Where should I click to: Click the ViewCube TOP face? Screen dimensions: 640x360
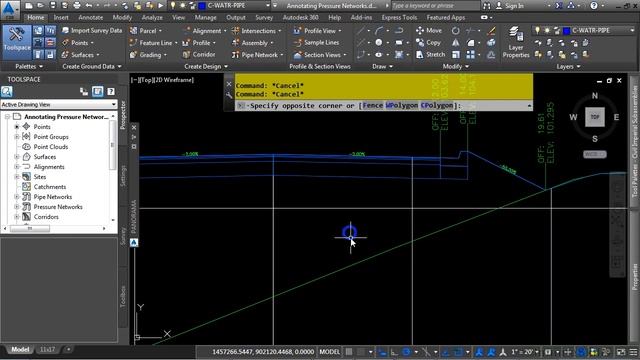595,117
